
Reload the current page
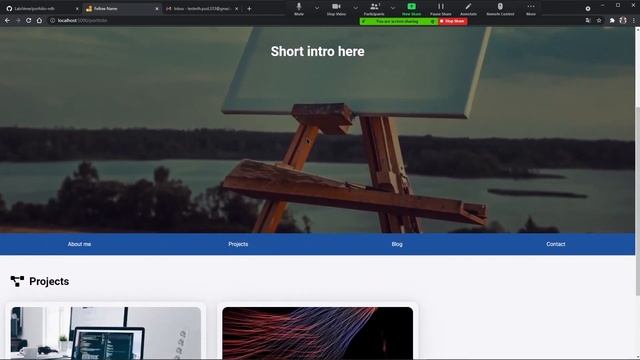point(29,20)
